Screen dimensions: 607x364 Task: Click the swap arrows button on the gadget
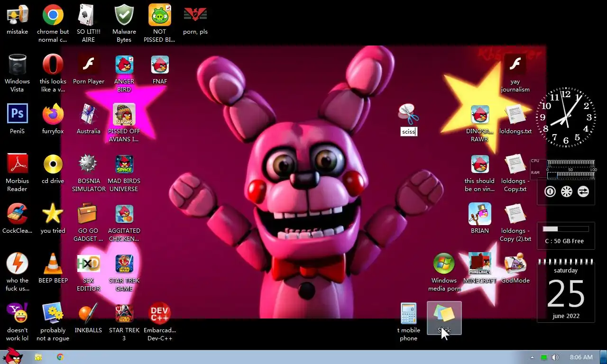pyautogui.click(x=583, y=191)
